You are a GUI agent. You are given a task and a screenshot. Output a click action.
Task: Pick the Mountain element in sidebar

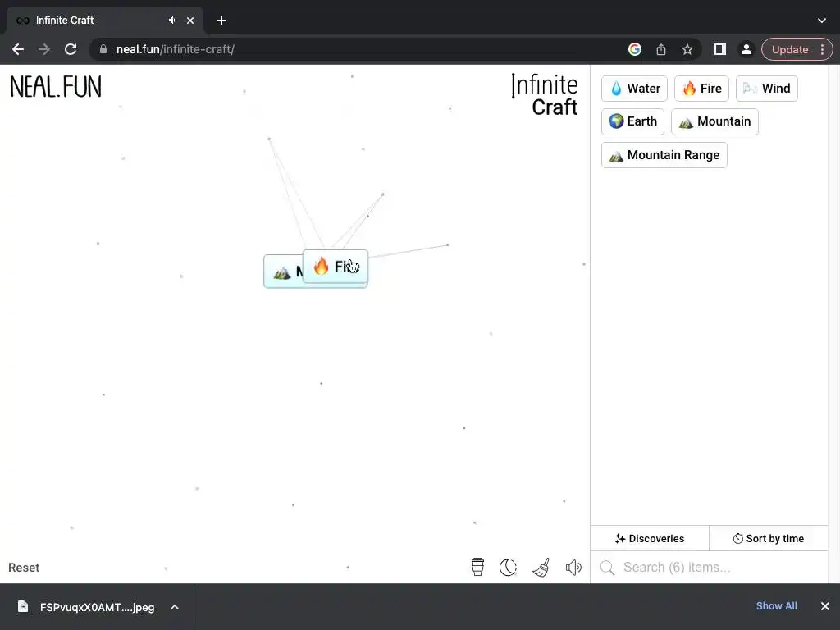point(714,121)
